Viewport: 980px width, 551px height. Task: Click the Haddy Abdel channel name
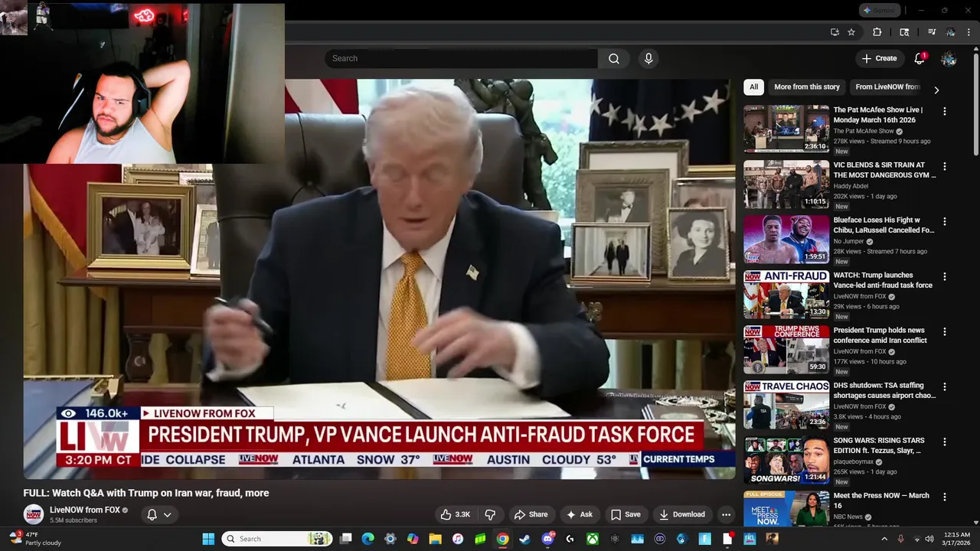pyautogui.click(x=853, y=186)
